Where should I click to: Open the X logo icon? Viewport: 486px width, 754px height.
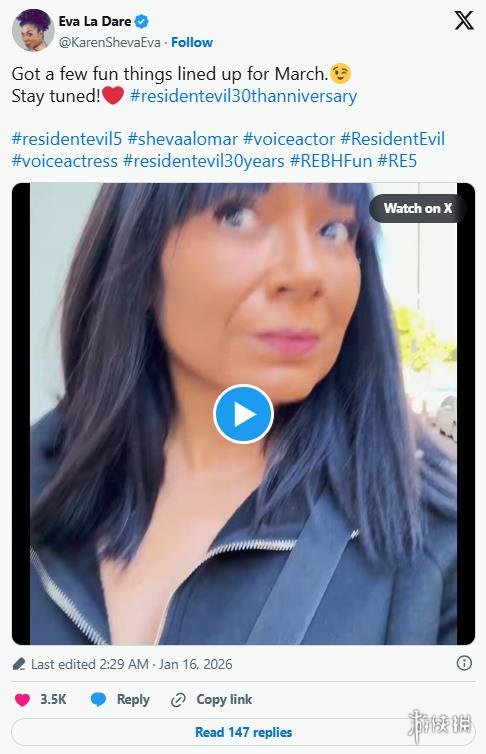click(x=464, y=20)
